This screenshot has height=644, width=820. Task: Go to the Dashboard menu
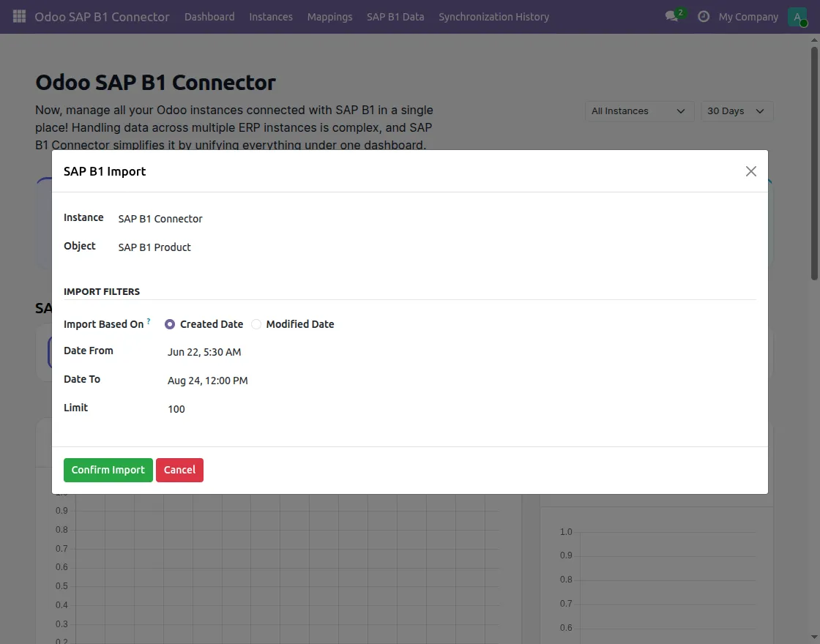(x=209, y=17)
